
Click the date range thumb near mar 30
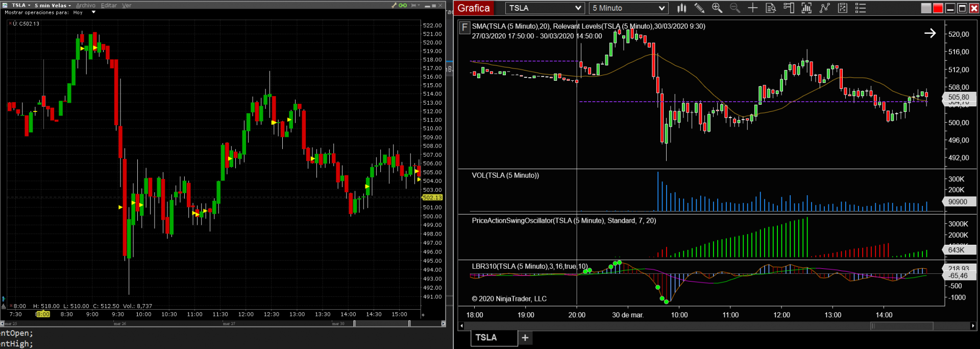382,323
